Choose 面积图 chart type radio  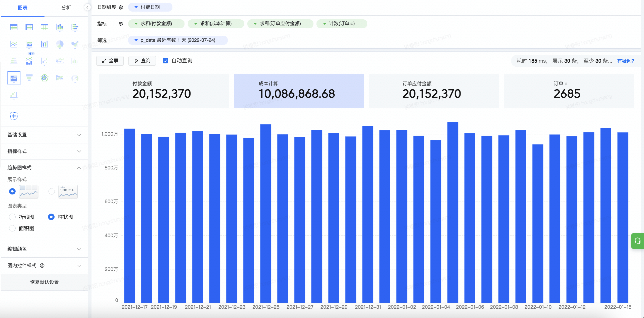pyautogui.click(x=12, y=228)
